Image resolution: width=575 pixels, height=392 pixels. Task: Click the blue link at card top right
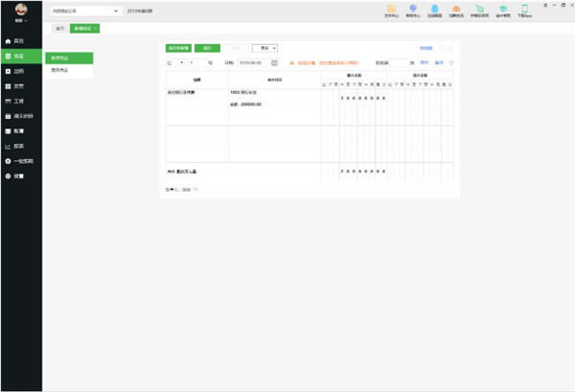point(426,48)
